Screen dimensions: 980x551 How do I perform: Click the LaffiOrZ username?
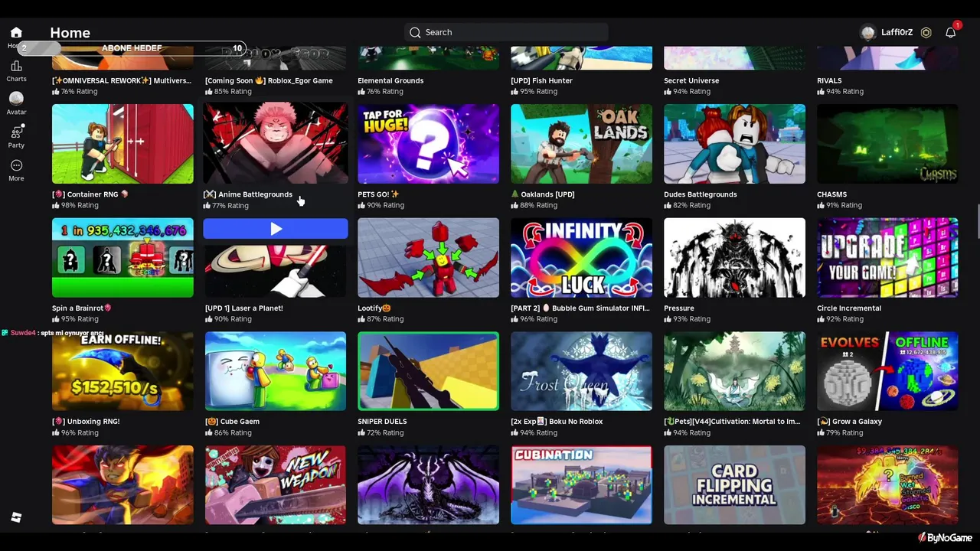(x=897, y=33)
